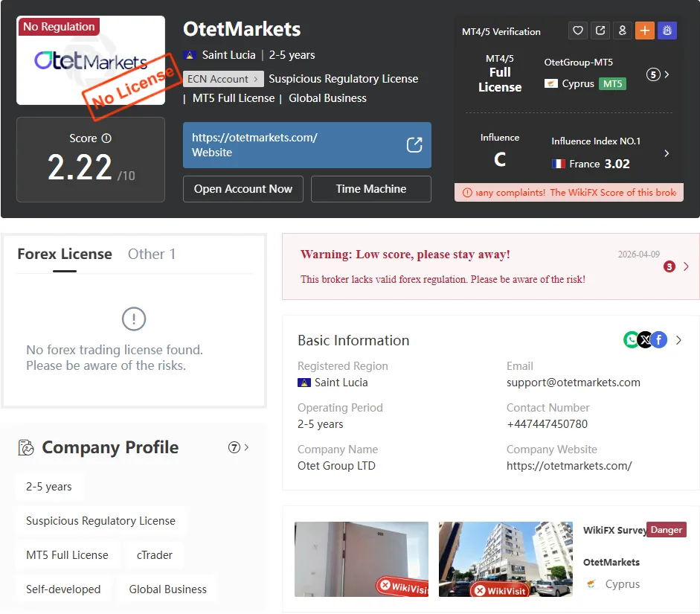The height and width of the screenshot is (614, 700).
Task: Click the No Regulation red label
Action: pos(59,26)
